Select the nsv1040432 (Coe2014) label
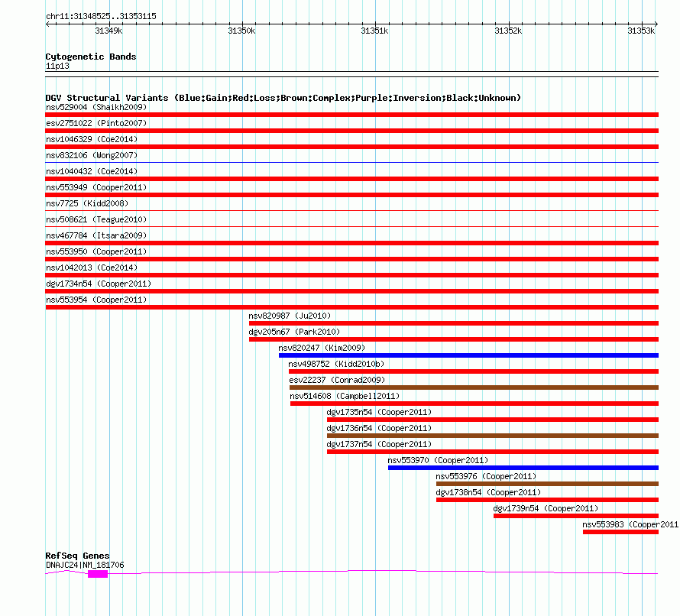The height and width of the screenshot is (616, 680). 92,171
